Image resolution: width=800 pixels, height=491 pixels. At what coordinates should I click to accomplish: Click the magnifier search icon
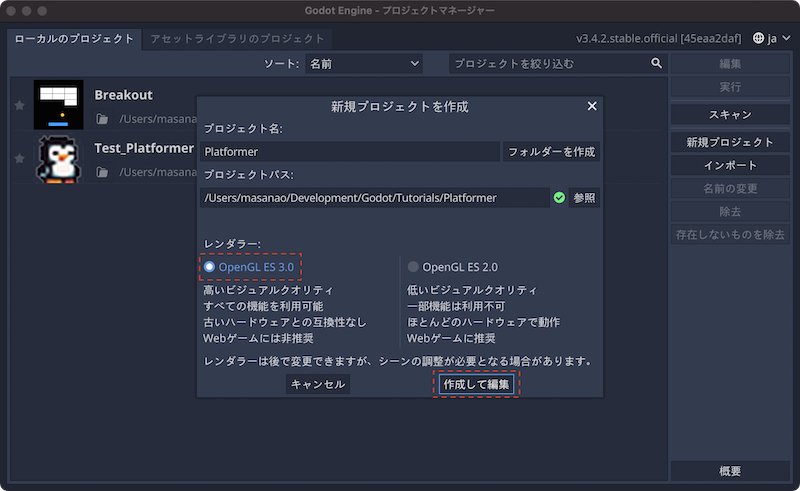(656, 63)
